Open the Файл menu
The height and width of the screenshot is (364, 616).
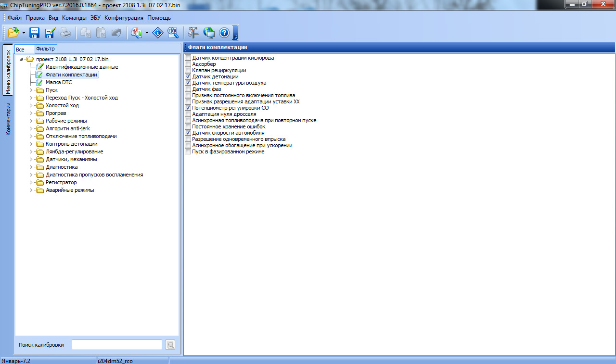point(14,18)
